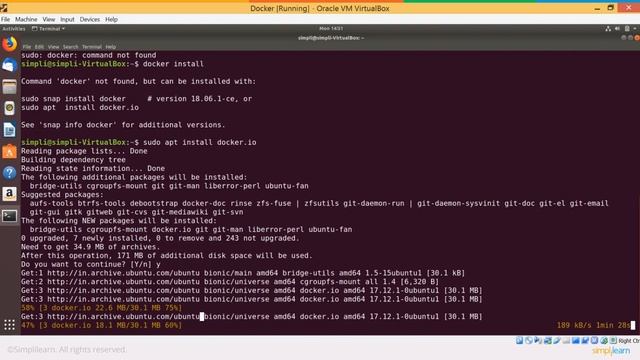Click VirtualBox display status icon
This screenshot has width=640, height=360.
pos(576,340)
